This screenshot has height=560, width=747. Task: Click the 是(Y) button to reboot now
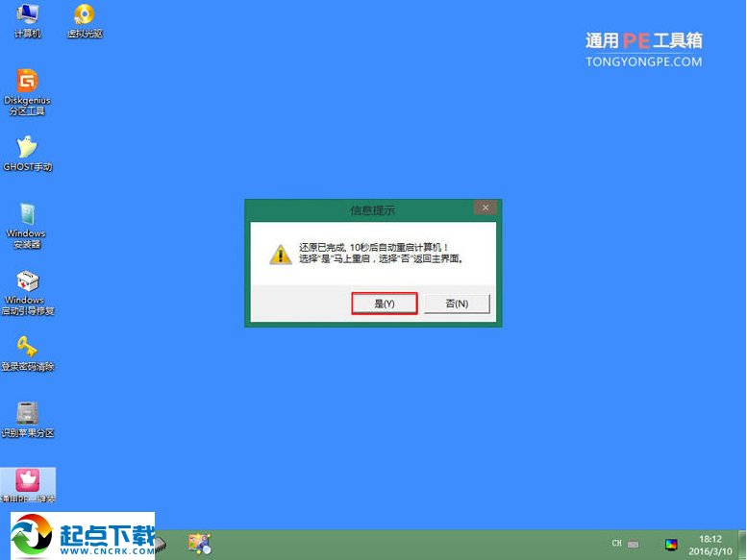[x=385, y=304]
